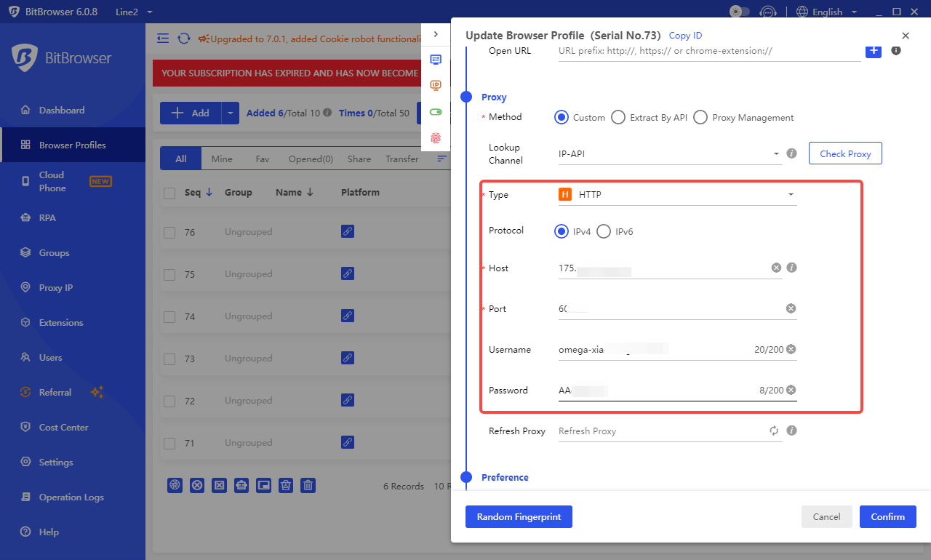Click Confirm to save the profile
Viewport: 931px width, 560px height.
888,516
